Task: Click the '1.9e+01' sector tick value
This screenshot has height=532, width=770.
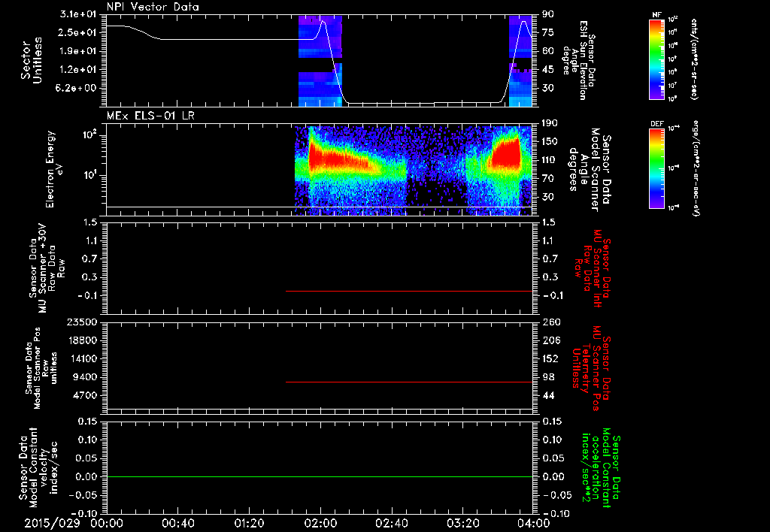Action: click(78, 51)
